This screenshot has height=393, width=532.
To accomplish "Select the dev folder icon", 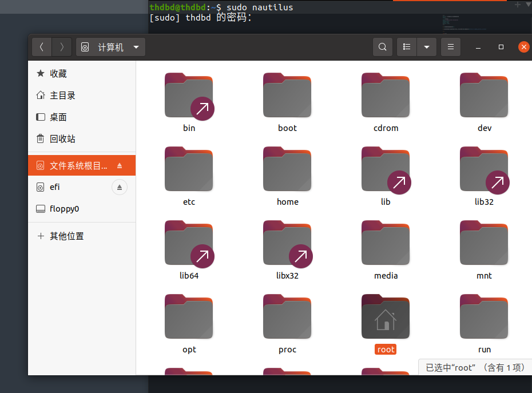I will click(x=484, y=95).
